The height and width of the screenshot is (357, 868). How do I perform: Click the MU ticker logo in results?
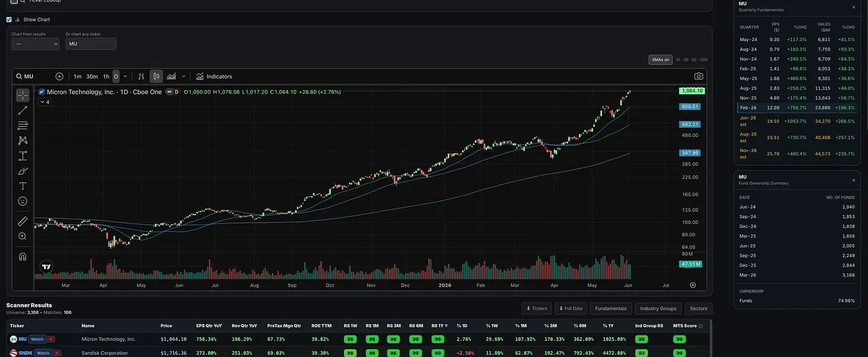14,339
